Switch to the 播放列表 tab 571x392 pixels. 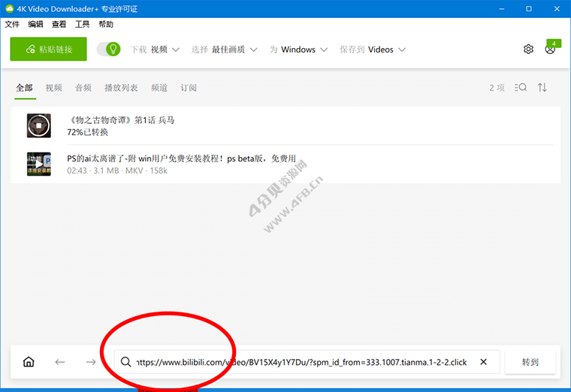pyautogui.click(x=121, y=88)
